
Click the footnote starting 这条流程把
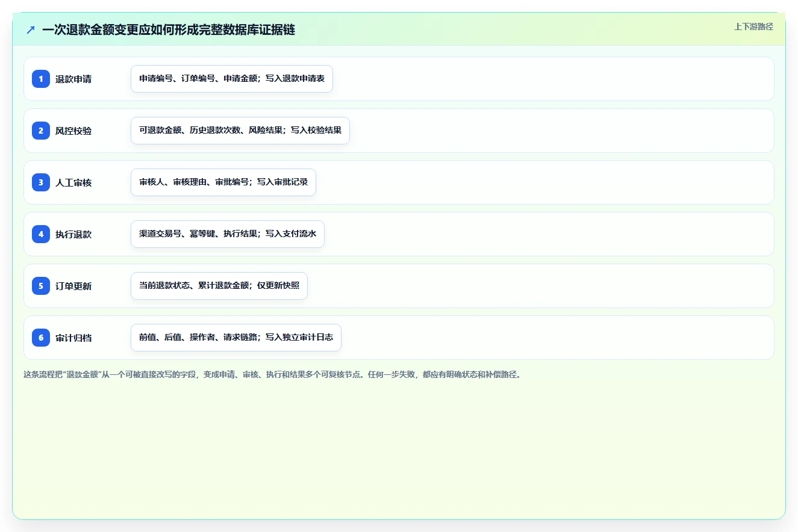tap(272, 374)
